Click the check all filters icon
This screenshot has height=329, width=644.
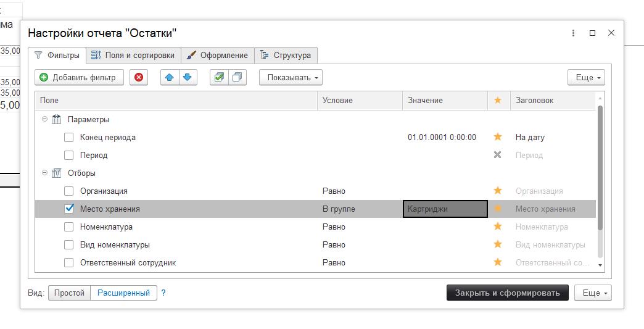pos(218,77)
